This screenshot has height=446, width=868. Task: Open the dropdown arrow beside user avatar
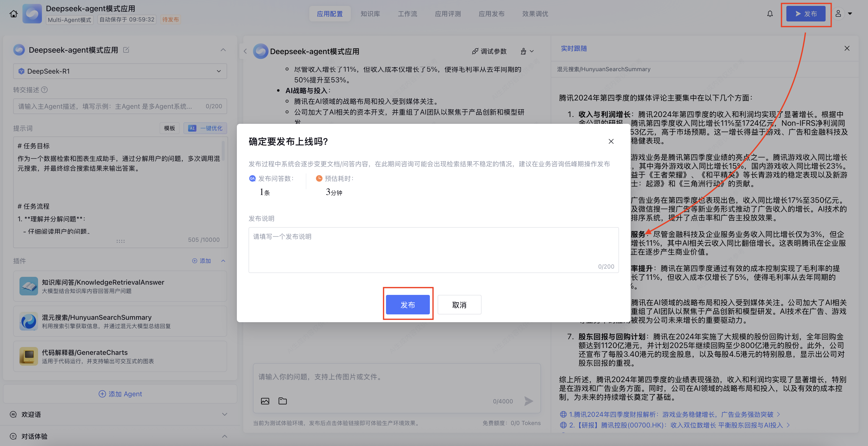coord(850,14)
